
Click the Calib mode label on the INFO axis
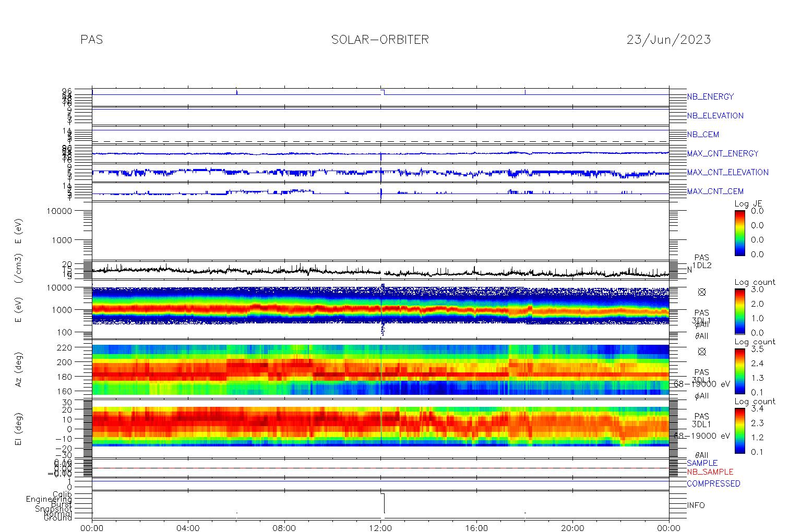point(62,494)
